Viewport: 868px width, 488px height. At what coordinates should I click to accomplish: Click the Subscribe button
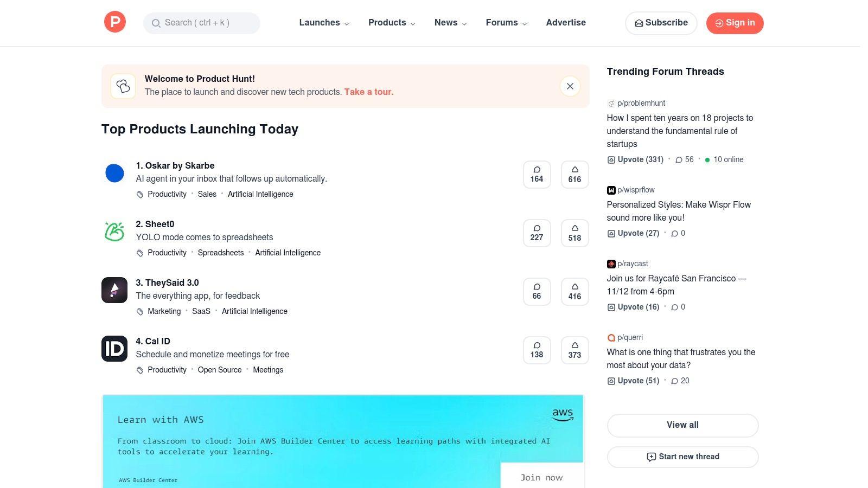click(661, 23)
